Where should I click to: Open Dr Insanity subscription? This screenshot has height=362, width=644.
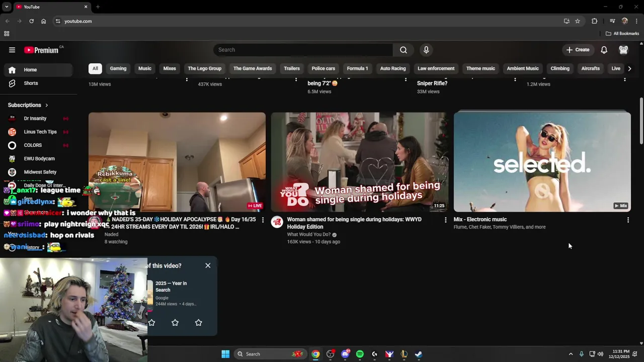[x=39, y=119]
